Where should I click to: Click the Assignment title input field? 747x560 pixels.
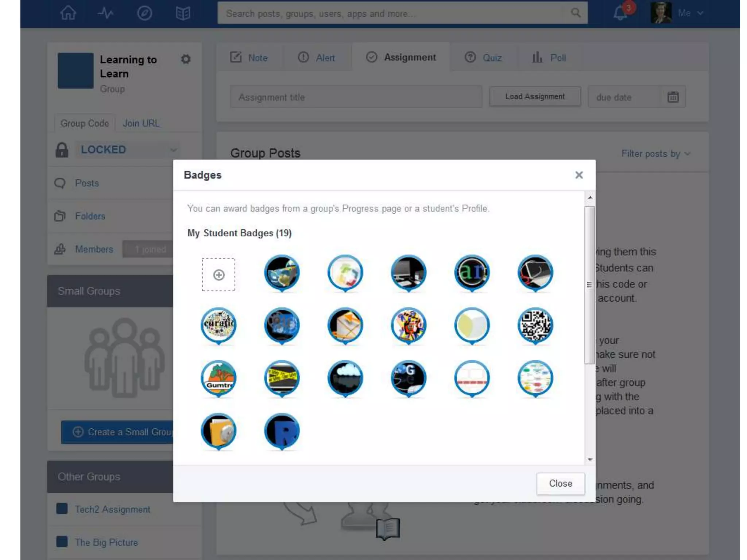(356, 97)
